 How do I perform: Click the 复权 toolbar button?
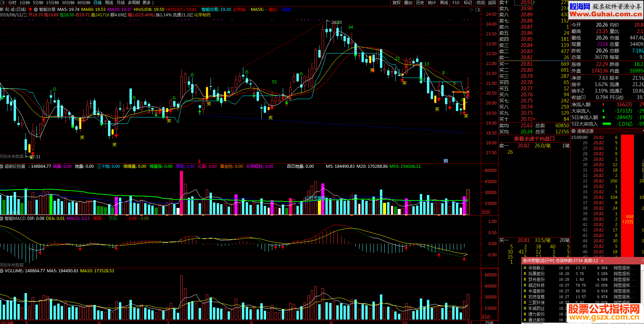click(x=396, y=2)
